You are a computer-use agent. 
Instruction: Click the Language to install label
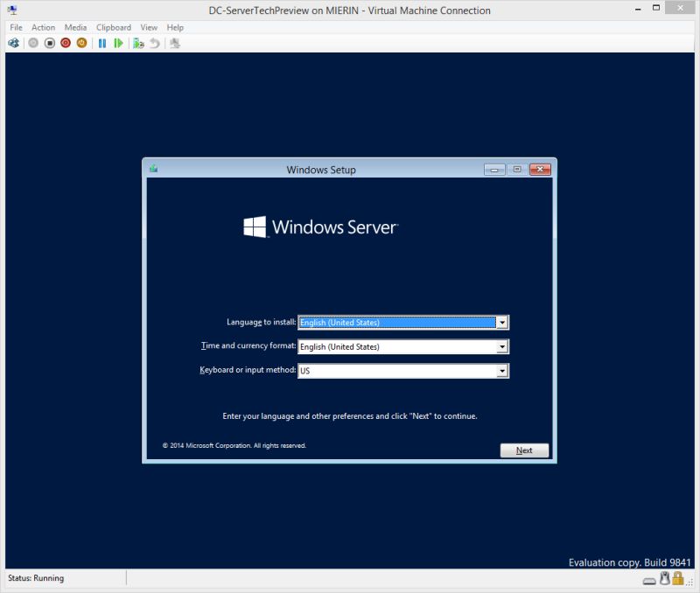[x=261, y=322]
